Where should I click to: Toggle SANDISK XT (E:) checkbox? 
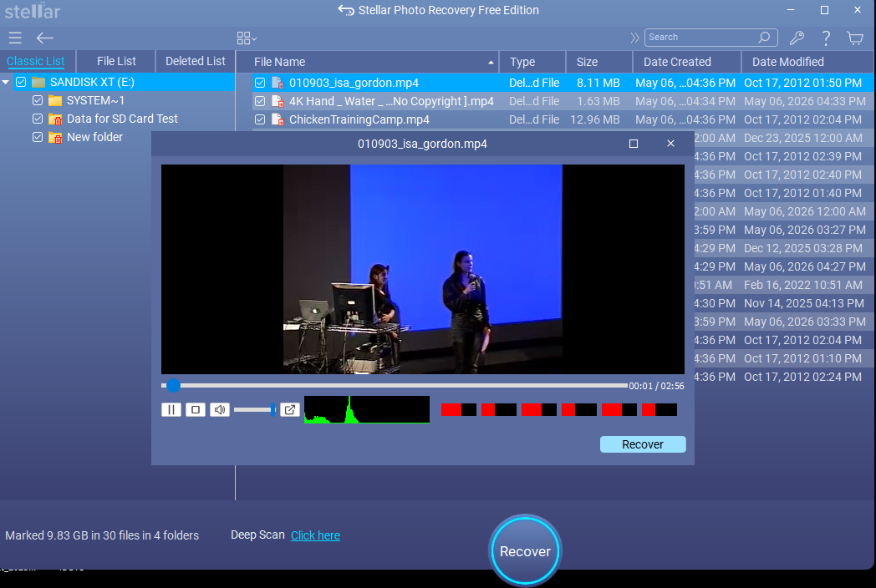click(x=21, y=82)
